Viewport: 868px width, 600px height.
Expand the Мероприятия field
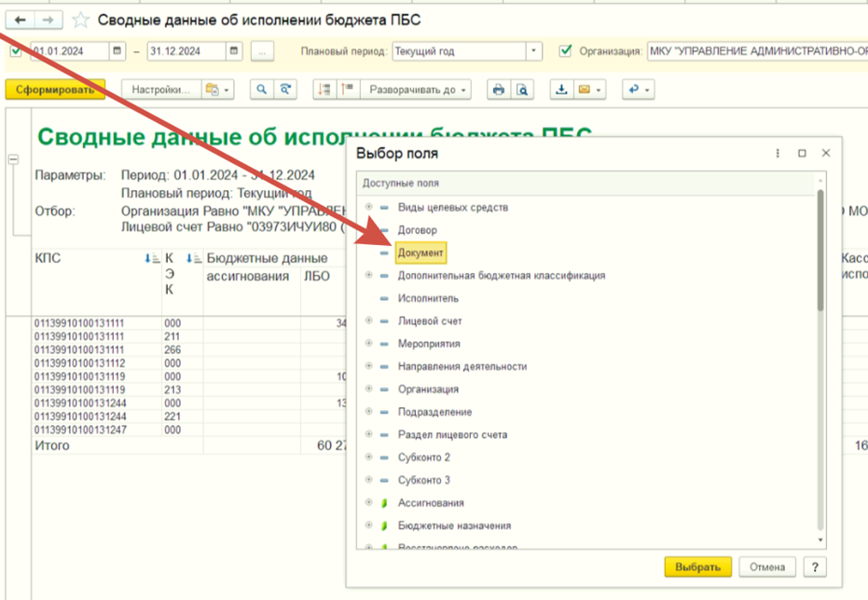coord(368,343)
